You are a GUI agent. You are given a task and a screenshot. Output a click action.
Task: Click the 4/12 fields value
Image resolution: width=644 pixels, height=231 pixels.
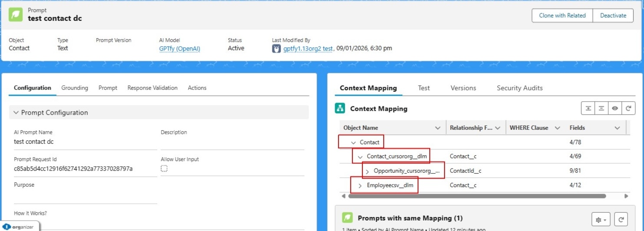(x=576, y=186)
